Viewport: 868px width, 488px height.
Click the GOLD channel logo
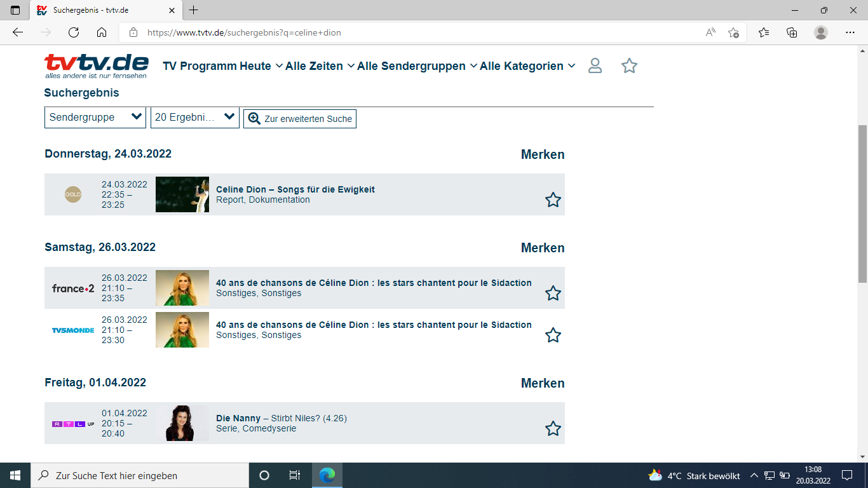pyautogui.click(x=73, y=194)
